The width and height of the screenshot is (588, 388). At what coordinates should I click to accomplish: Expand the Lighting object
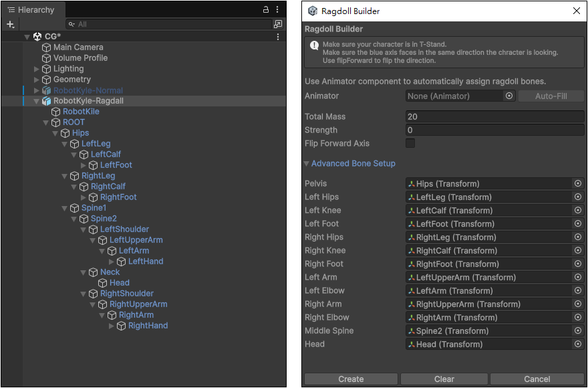coord(36,69)
